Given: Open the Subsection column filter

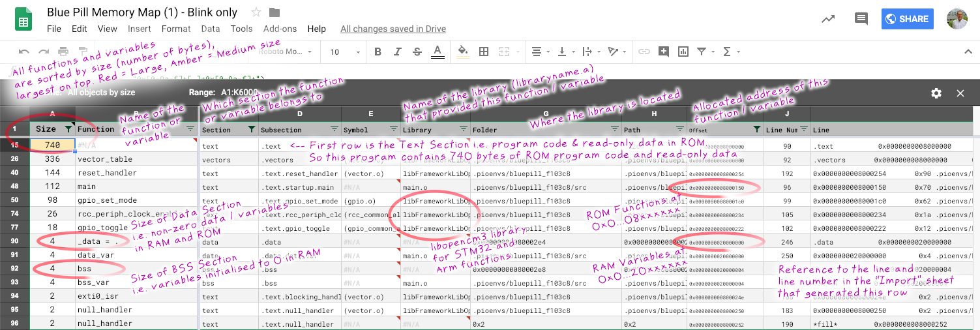Looking at the screenshot, I should (x=334, y=129).
